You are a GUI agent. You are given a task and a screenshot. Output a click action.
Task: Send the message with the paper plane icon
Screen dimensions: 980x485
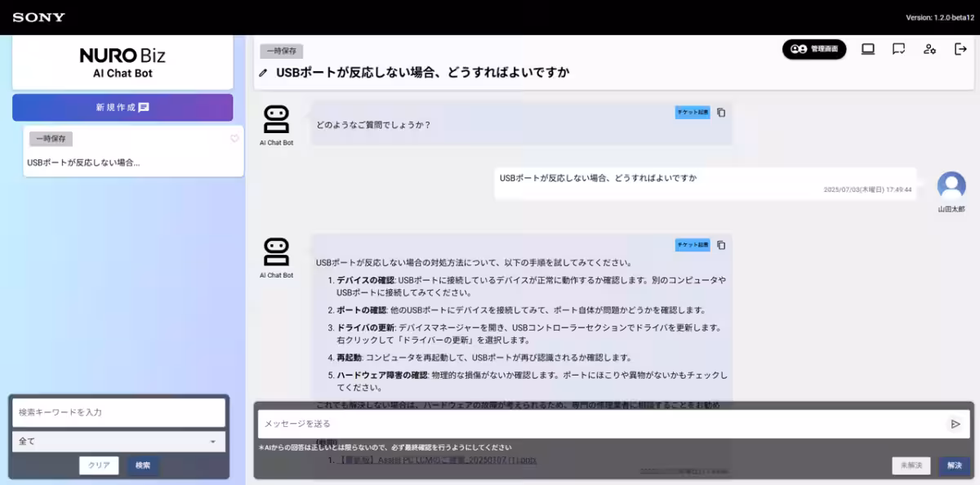(x=955, y=424)
